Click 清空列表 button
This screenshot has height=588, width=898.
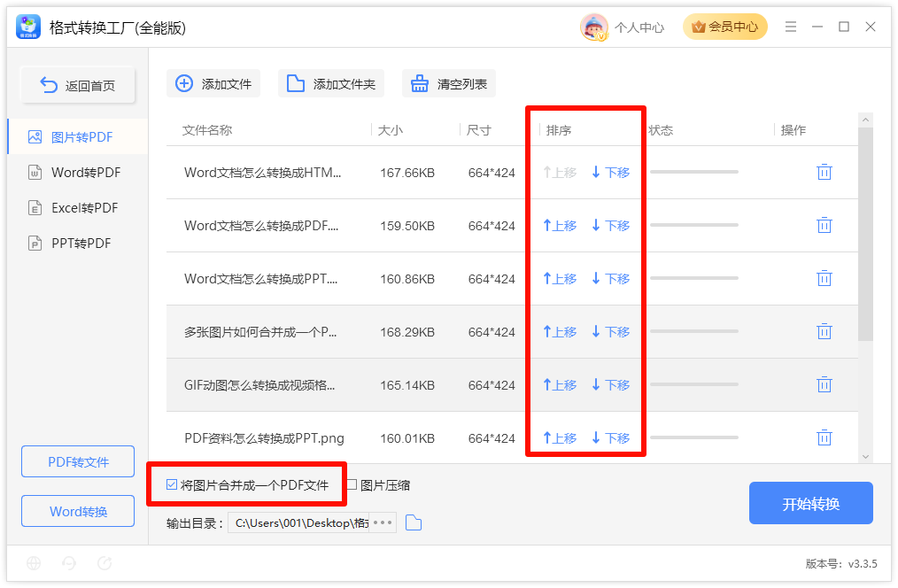click(x=449, y=83)
